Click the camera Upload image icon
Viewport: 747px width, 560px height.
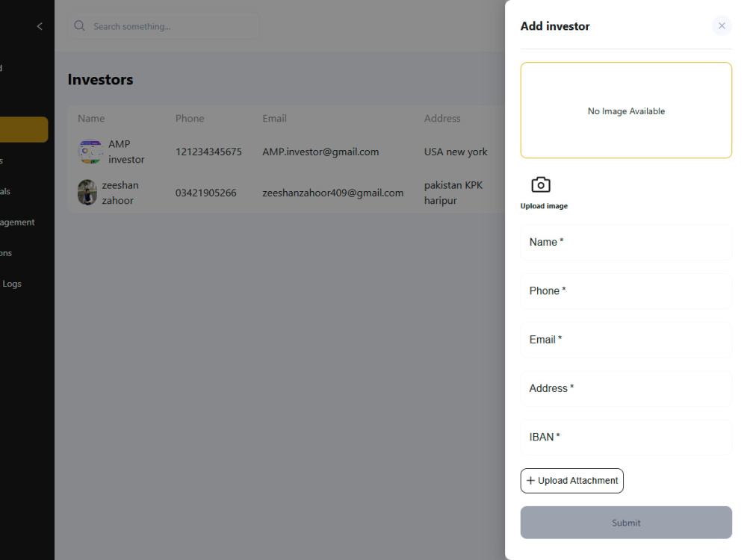tap(541, 184)
